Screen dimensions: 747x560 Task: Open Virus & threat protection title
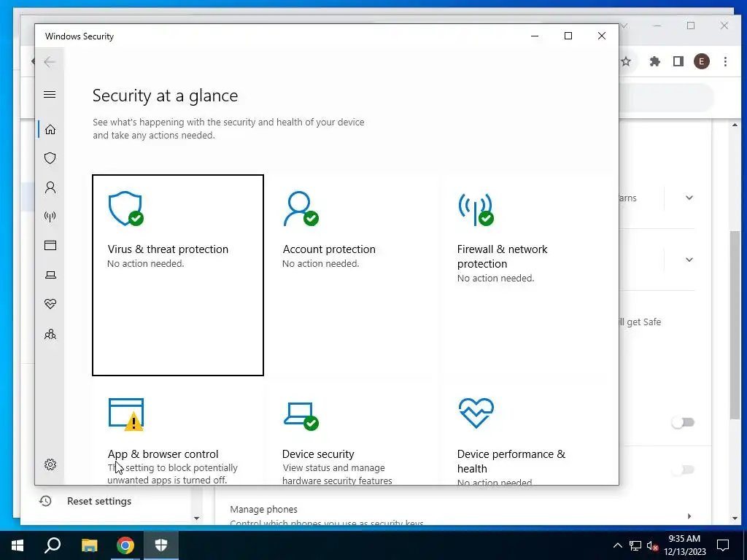point(168,249)
